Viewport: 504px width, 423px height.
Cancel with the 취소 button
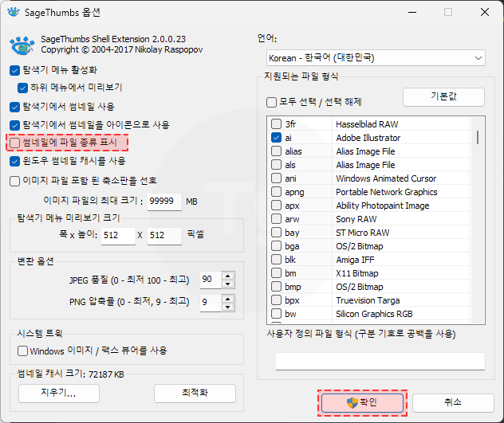pyautogui.click(x=453, y=403)
